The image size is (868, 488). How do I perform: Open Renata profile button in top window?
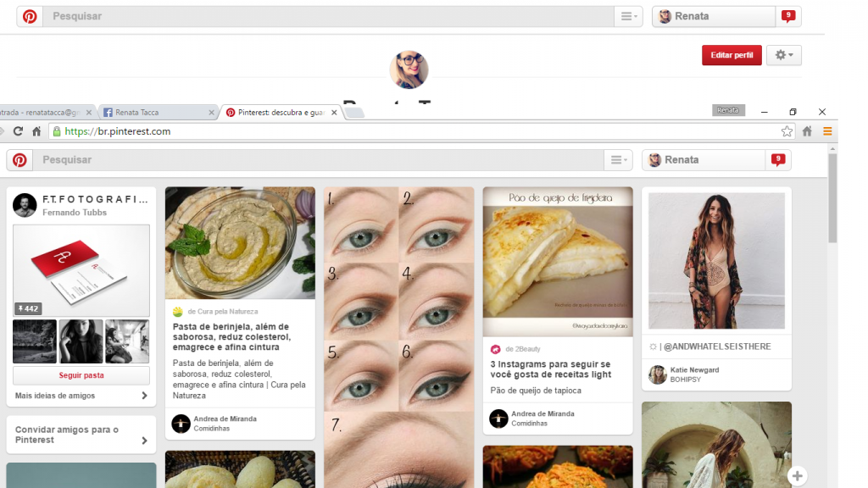714,17
